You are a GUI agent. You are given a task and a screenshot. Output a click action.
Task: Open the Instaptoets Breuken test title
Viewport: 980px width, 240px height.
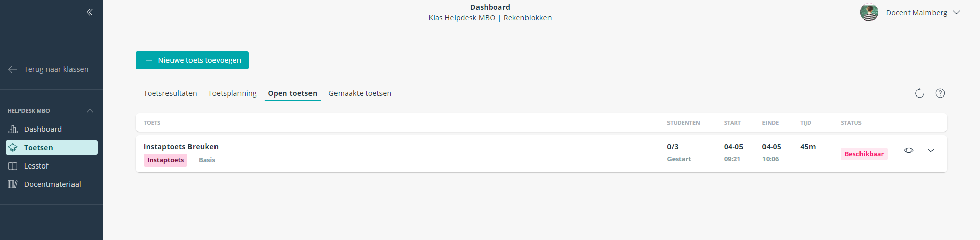pos(181,147)
